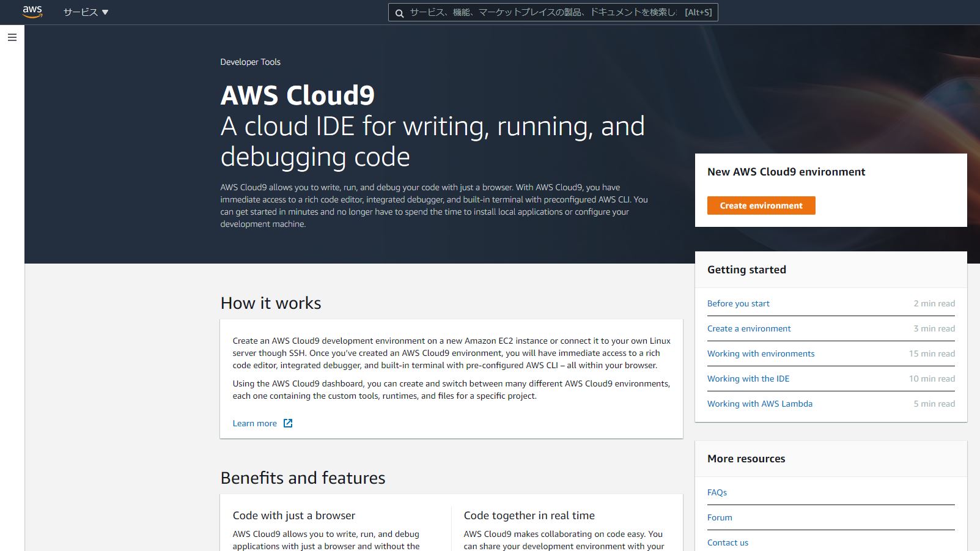The width and height of the screenshot is (980, 551).
Task: Click the More resources panel header
Action: (746, 459)
